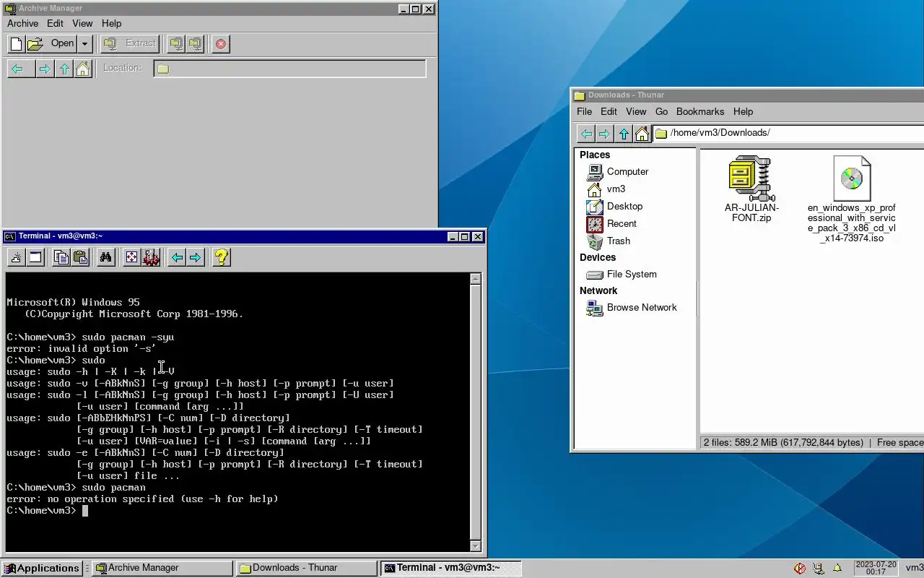Screen dimensions: 924x578
Task: Click Thunar parent folder up arrow
Action: 624,134
